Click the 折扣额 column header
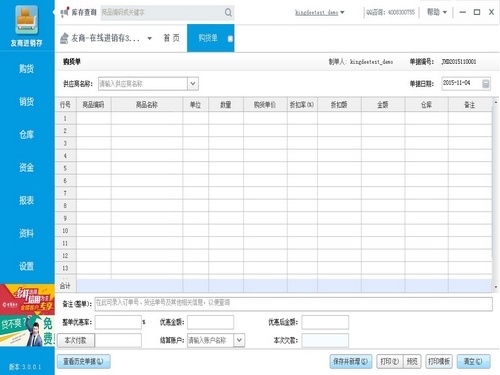The height and width of the screenshot is (375, 500). point(339,105)
